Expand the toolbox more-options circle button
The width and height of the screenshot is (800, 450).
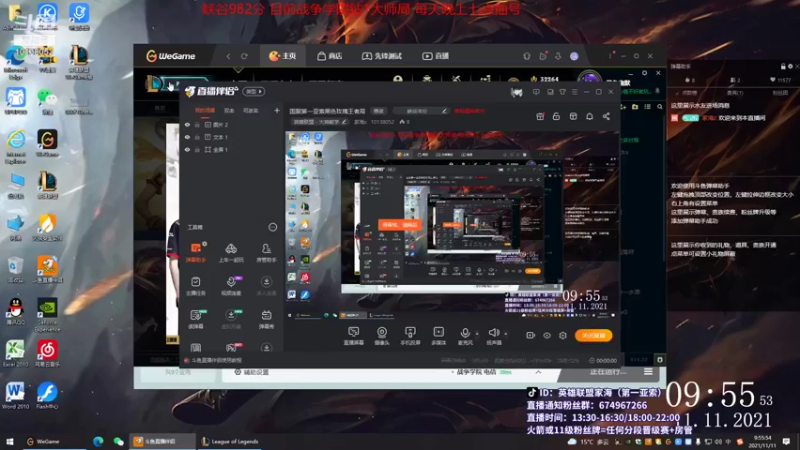tap(273, 227)
